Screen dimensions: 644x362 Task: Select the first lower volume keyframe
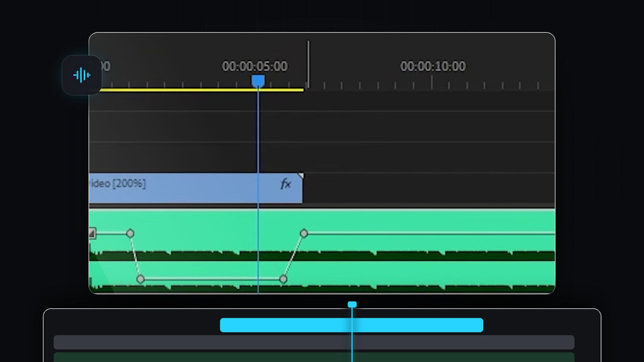coord(140,279)
